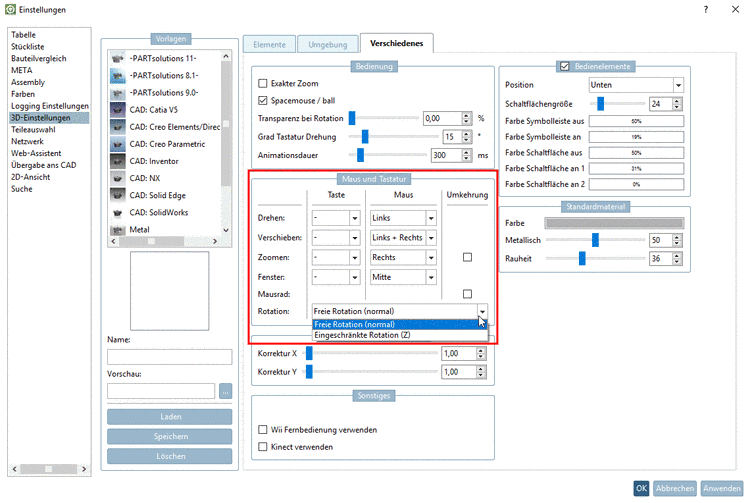The image size is (750, 503).
Task: Toggle the Spacemouse / ball checkbox
Action: (263, 100)
